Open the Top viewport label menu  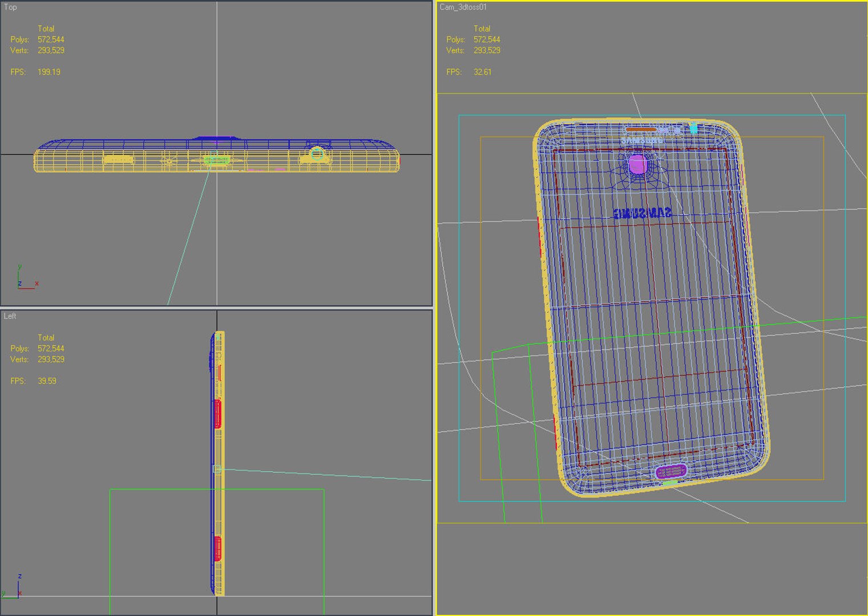click(x=10, y=7)
